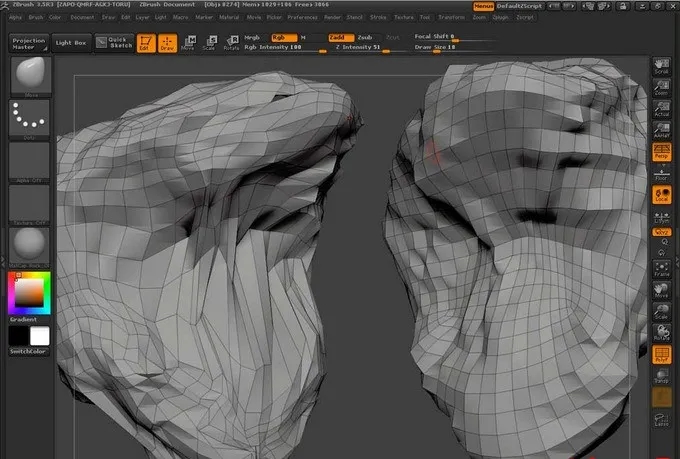The image size is (680, 459).
Task: Activate Edit mode button
Action: click(x=146, y=42)
